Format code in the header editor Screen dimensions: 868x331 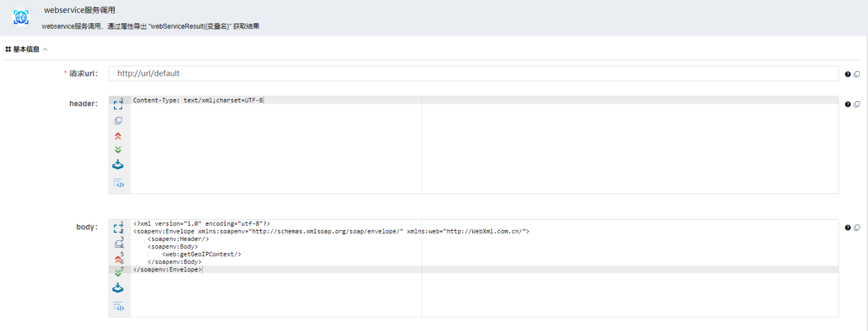tap(118, 183)
